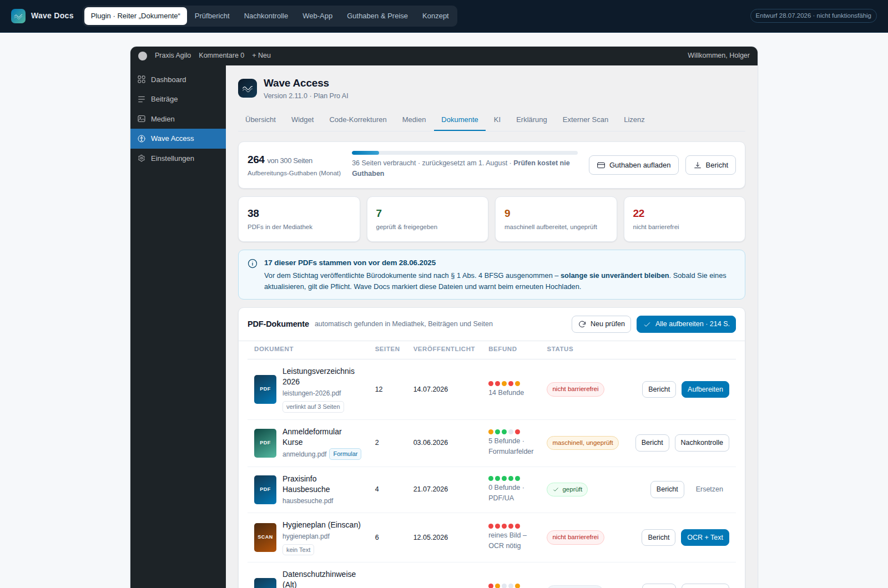This screenshot has width=888, height=588.
Task: Click the PDF thumbnail for Leistungsverzeichnis 2026
Action: (265, 389)
